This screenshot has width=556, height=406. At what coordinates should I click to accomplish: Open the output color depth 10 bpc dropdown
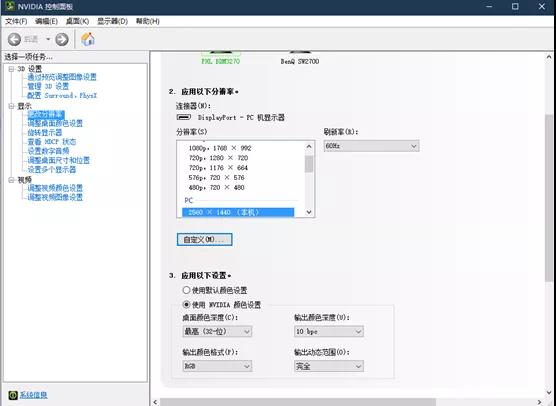(x=328, y=332)
